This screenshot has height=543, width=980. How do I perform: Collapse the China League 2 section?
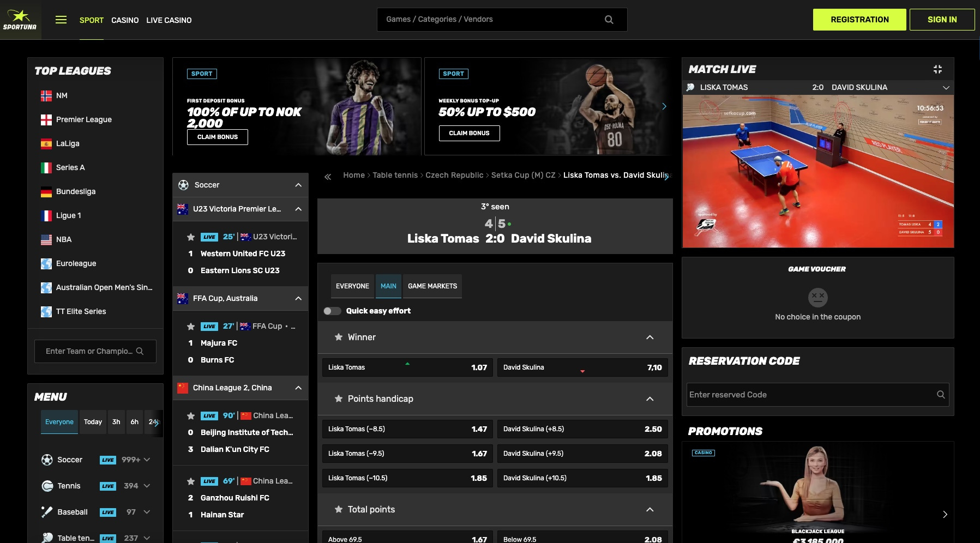coord(298,388)
